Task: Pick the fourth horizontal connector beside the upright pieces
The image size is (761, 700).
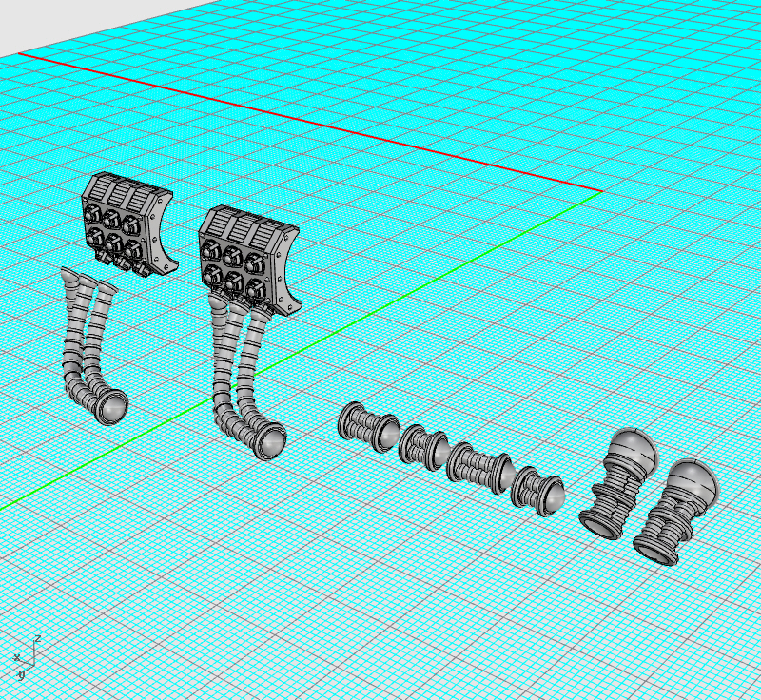Action: coord(537,490)
